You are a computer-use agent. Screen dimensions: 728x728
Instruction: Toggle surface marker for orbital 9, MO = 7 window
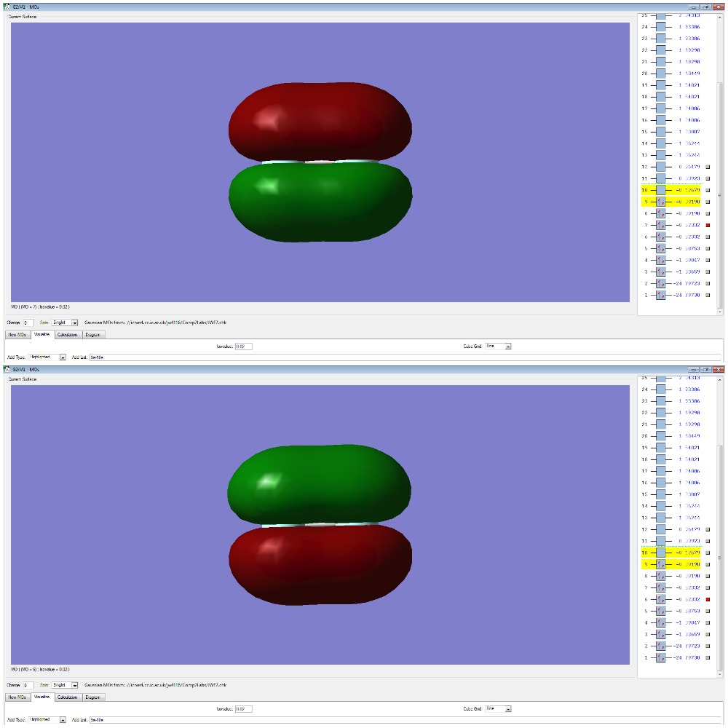click(x=708, y=202)
